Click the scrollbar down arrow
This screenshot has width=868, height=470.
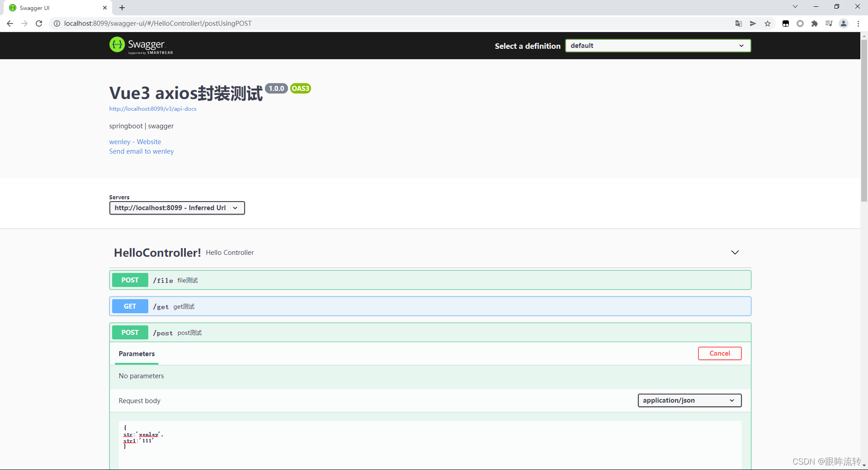[x=864, y=465]
